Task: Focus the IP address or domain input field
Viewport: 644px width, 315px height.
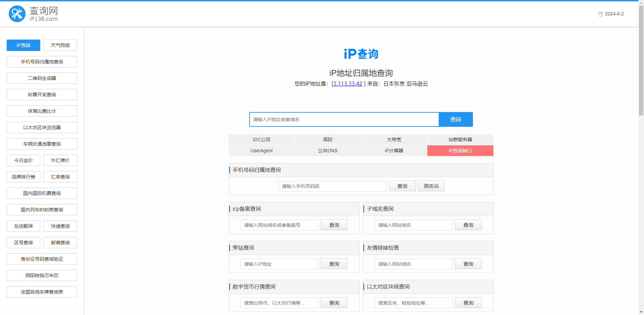Action: 344,119
